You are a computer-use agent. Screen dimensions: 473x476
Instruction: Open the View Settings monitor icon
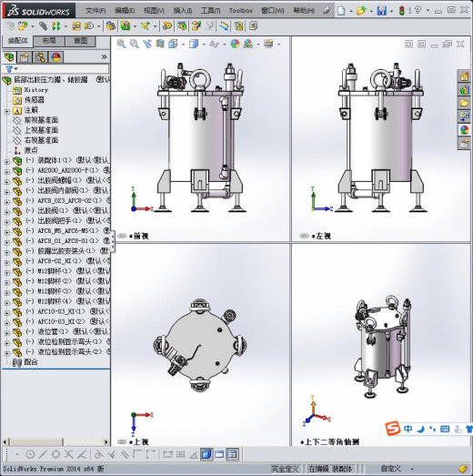[x=268, y=44]
